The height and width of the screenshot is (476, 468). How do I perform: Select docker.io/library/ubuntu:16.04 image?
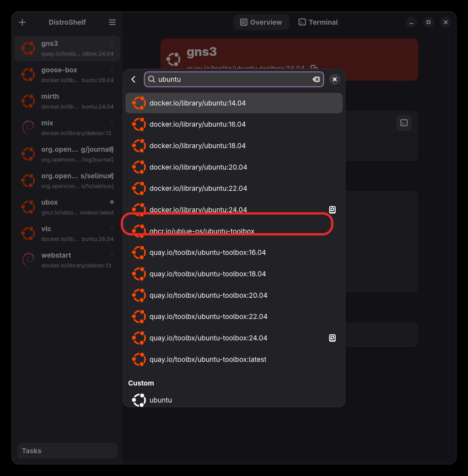pyautogui.click(x=234, y=124)
